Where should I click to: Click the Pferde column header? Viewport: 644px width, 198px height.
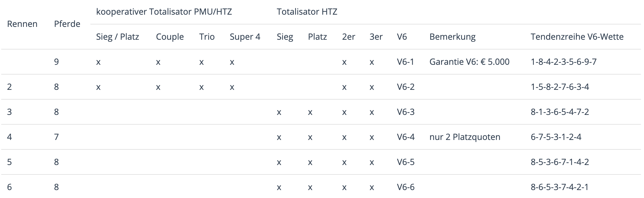(x=67, y=24)
